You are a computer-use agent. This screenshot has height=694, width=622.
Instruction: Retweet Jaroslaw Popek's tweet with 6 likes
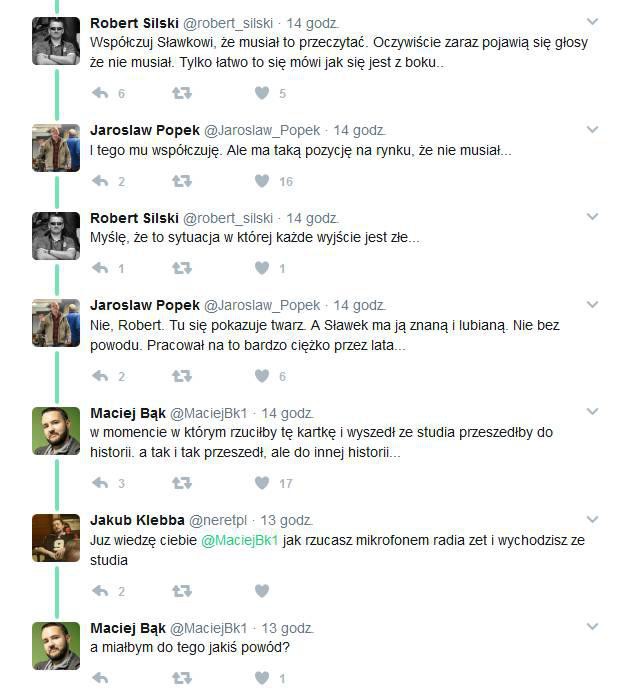click(x=181, y=376)
